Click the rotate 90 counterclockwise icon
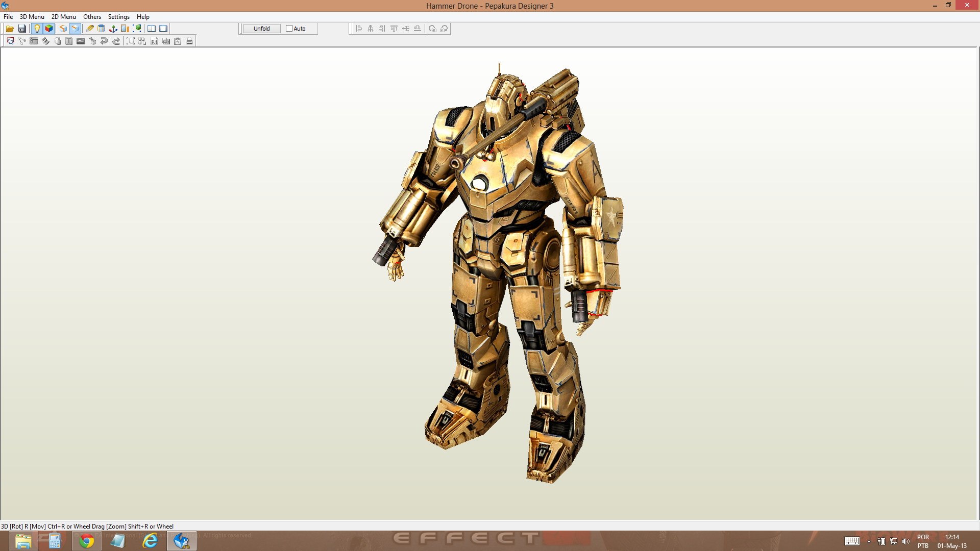The width and height of the screenshot is (980, 551). pos(432,29)
